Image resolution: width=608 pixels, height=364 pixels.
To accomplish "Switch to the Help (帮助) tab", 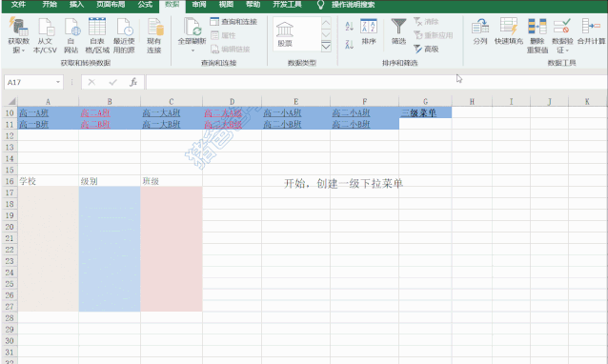I will pyautogui.click(x=253, y=5).
